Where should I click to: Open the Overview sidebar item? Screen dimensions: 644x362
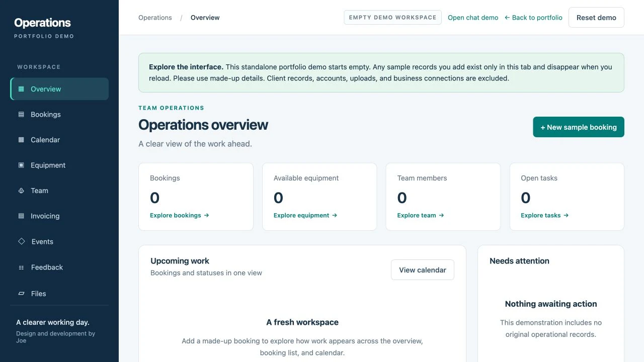[x=59, y=89]
